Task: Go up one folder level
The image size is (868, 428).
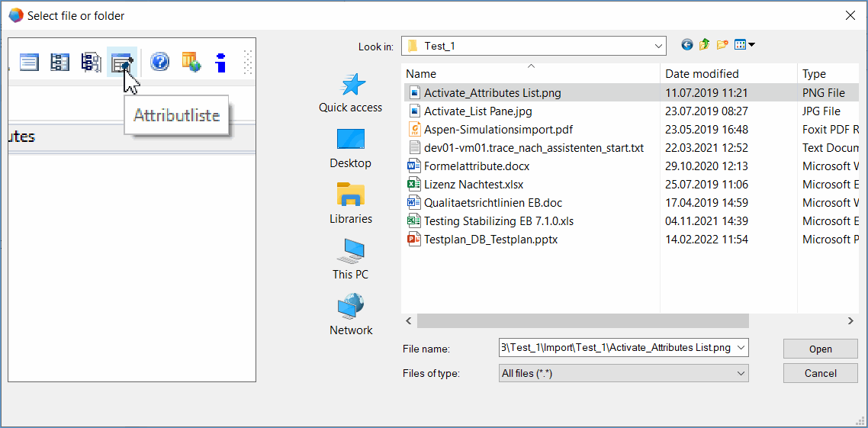Action: (704, 46)
